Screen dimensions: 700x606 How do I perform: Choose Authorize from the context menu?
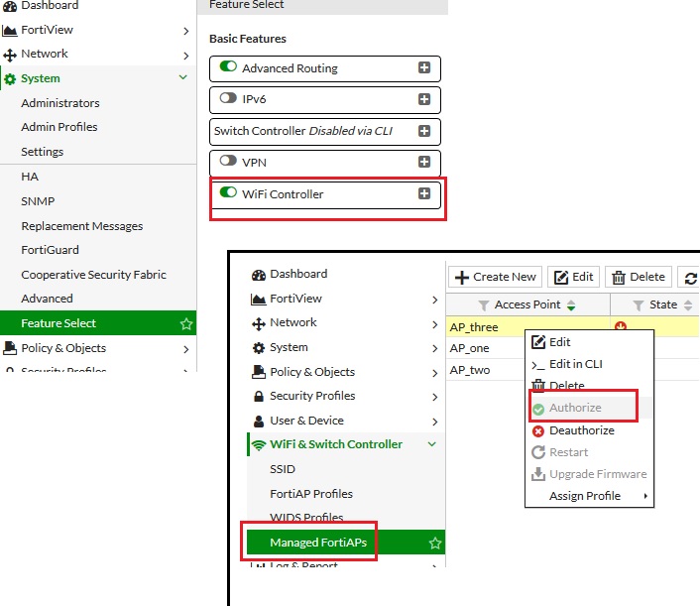[589, 408]
